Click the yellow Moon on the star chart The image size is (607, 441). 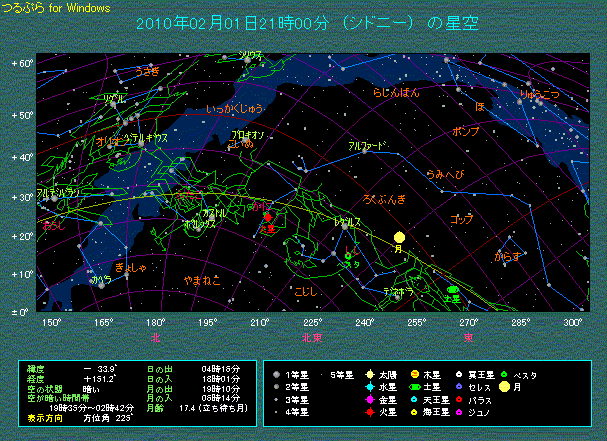399,237
